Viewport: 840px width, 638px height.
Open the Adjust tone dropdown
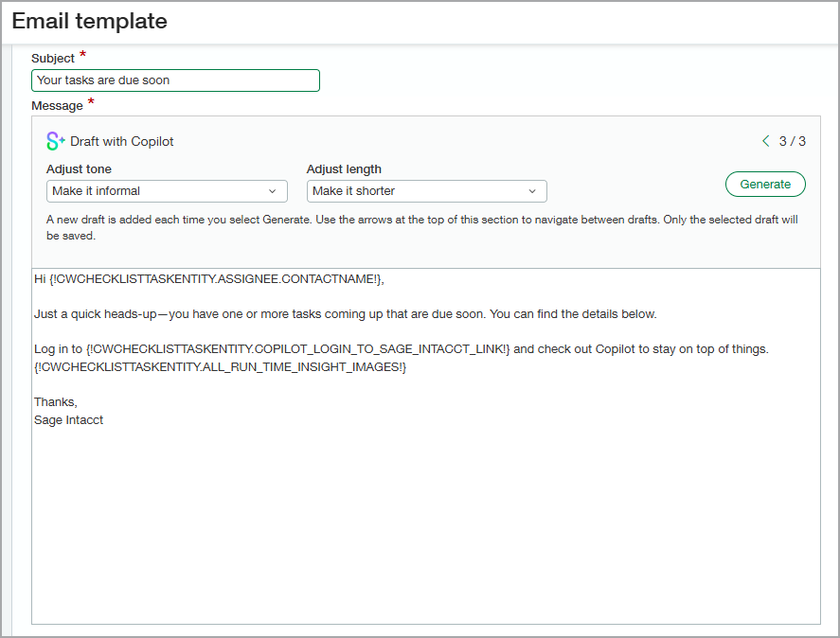(x=167, y=191)
